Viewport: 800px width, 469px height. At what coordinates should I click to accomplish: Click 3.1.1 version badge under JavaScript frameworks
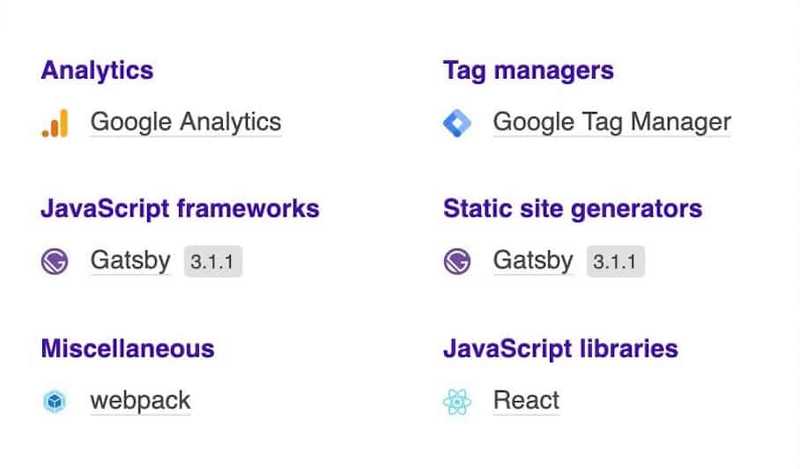213,262
